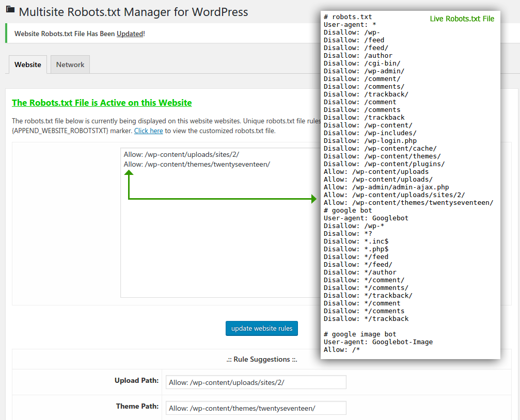Click the twentyseventeen theme line in the rules editor
Image resolution: width=520 pixels, height=420 pixels.
(x=197, y=164)
